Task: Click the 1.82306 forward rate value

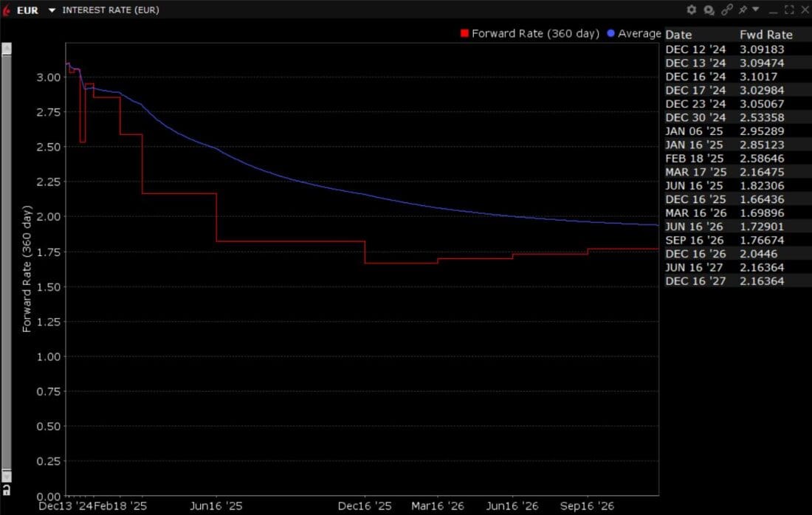Action: (x=762, y=186)
